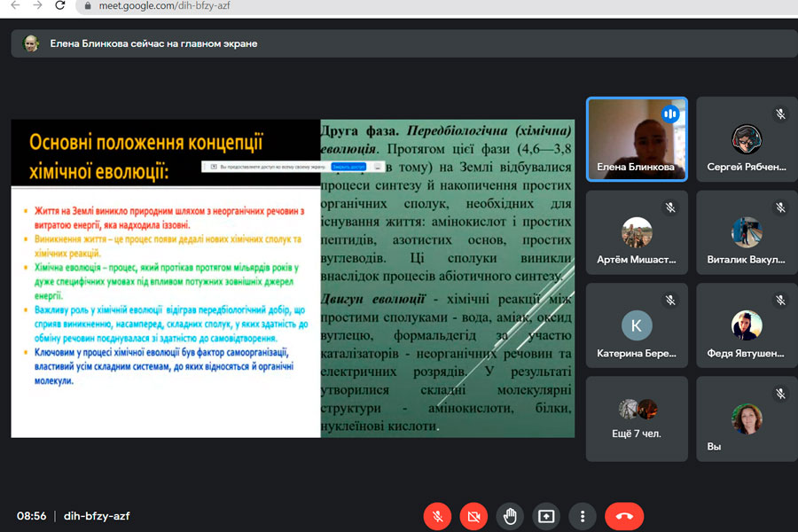The width and height of the screenshot is (798, 532).
Task: Click 'Друга фаза.' heading in the slide
Action: tap(359, 131)
